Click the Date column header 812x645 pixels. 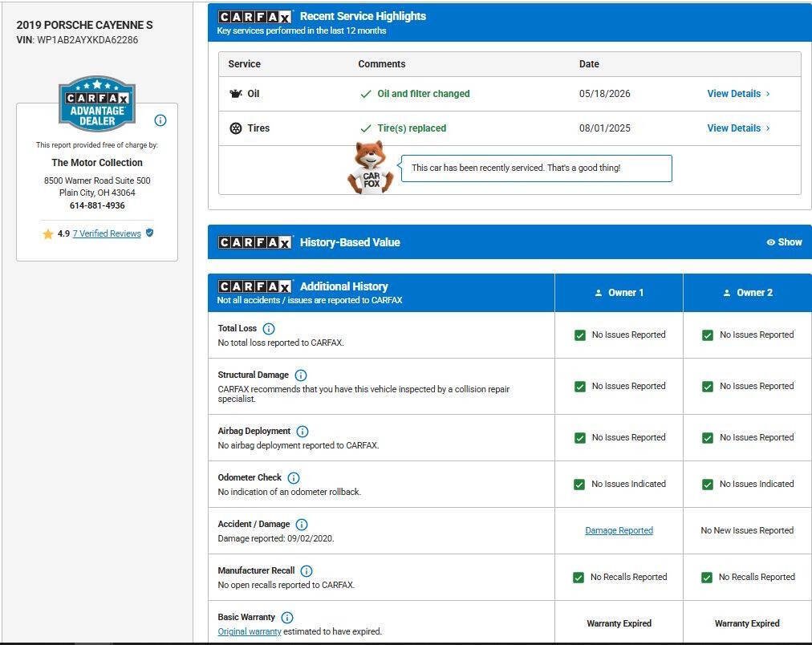pyautogui.click(x=589, y=64)
